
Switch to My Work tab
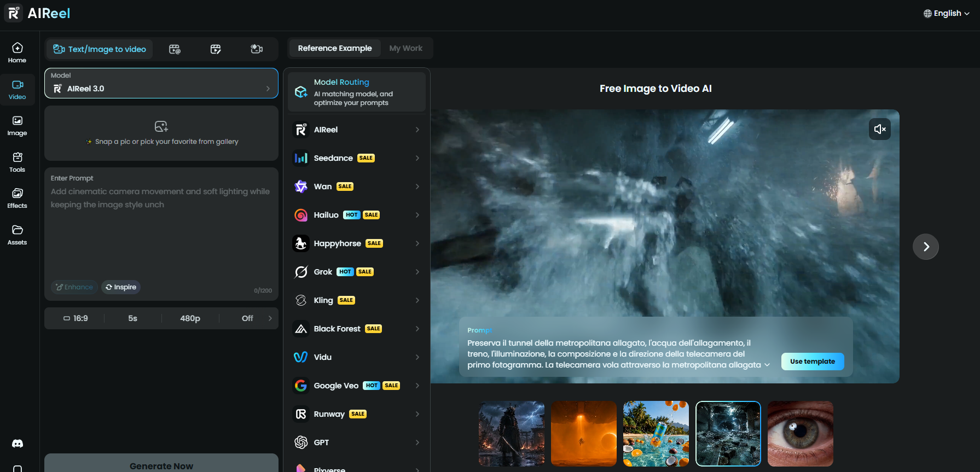point(406,48)
